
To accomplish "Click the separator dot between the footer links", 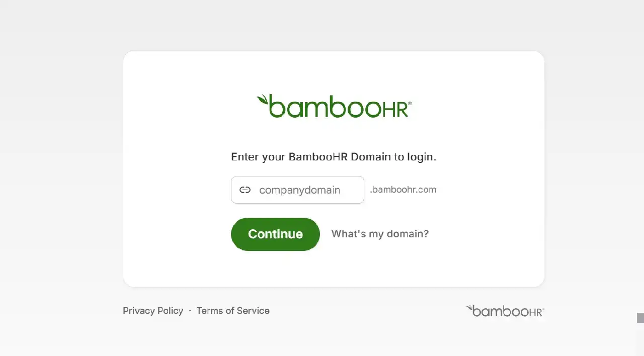I will click(x=190, y=311).
